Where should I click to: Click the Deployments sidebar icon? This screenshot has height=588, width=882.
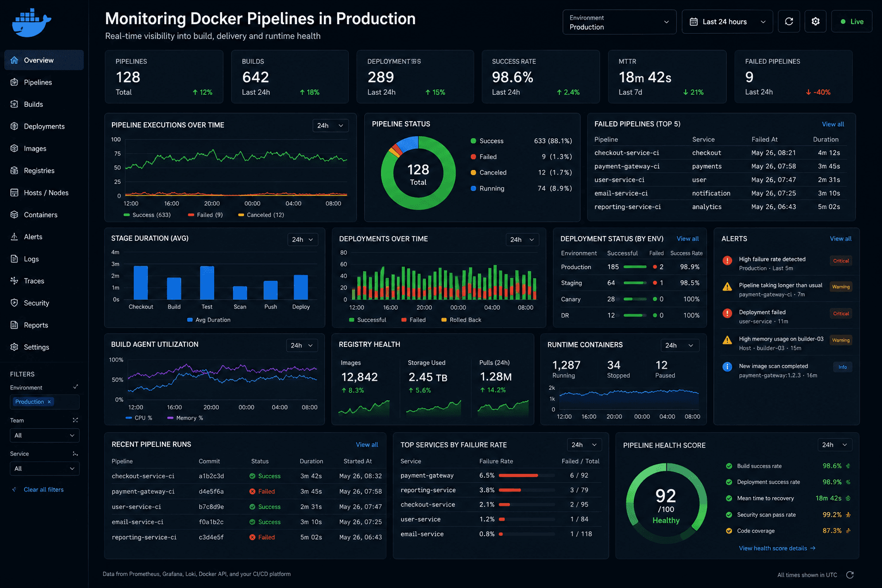pos(14,126)
